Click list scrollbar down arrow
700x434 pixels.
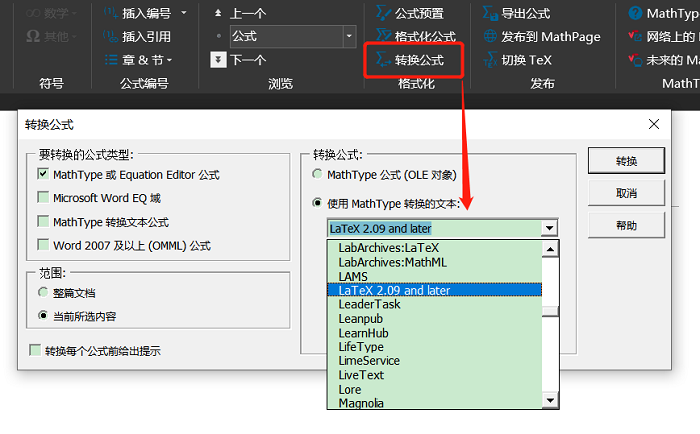(550, 401)
